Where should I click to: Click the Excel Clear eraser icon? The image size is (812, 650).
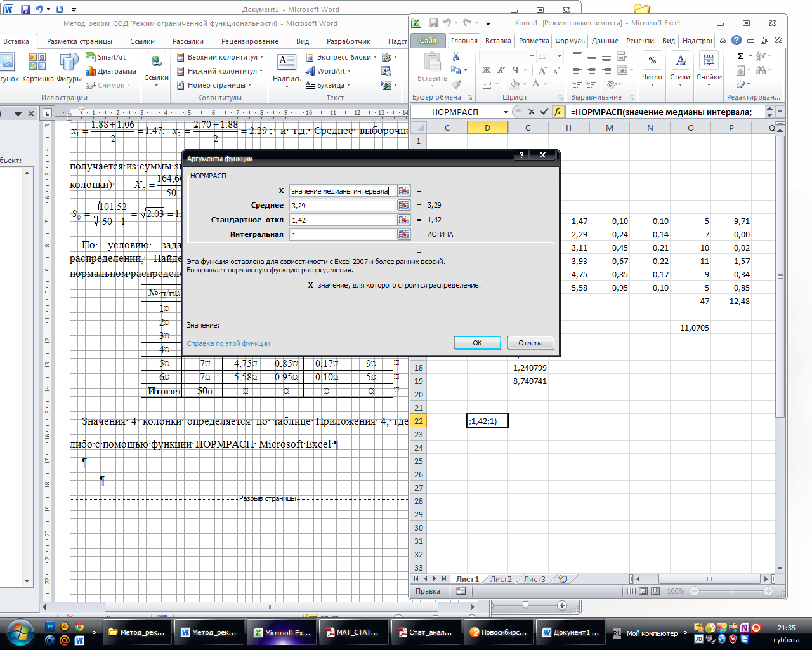click(741, 84)
